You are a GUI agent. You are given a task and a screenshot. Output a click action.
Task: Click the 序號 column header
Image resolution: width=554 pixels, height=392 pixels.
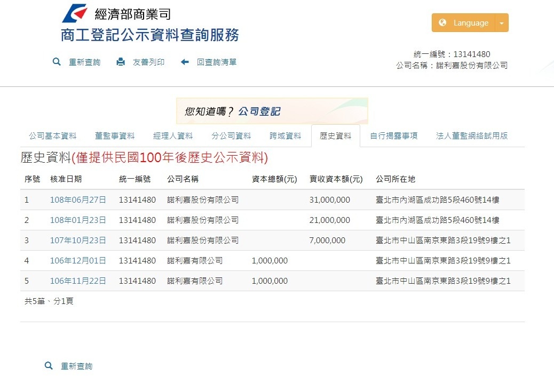32,179
